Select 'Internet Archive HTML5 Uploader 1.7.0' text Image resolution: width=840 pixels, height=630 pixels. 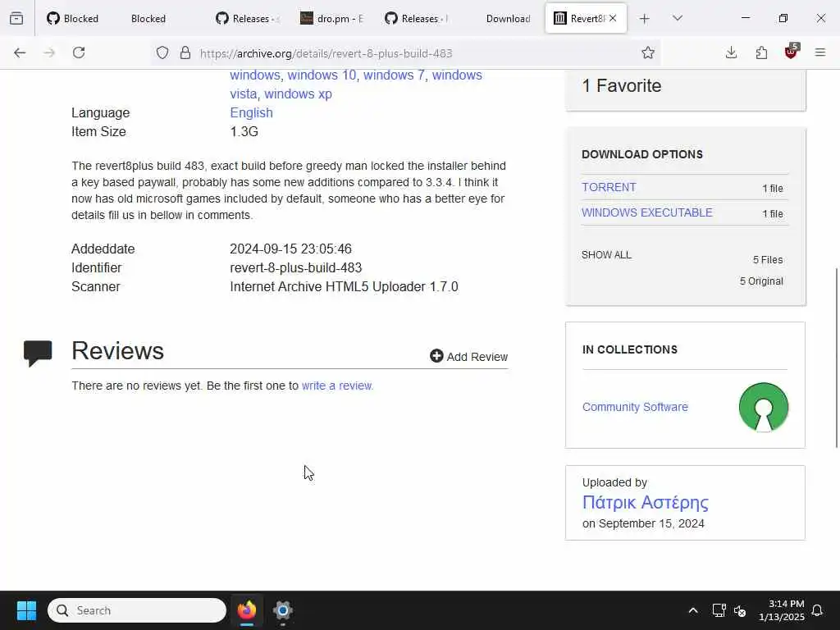point(344,286)
